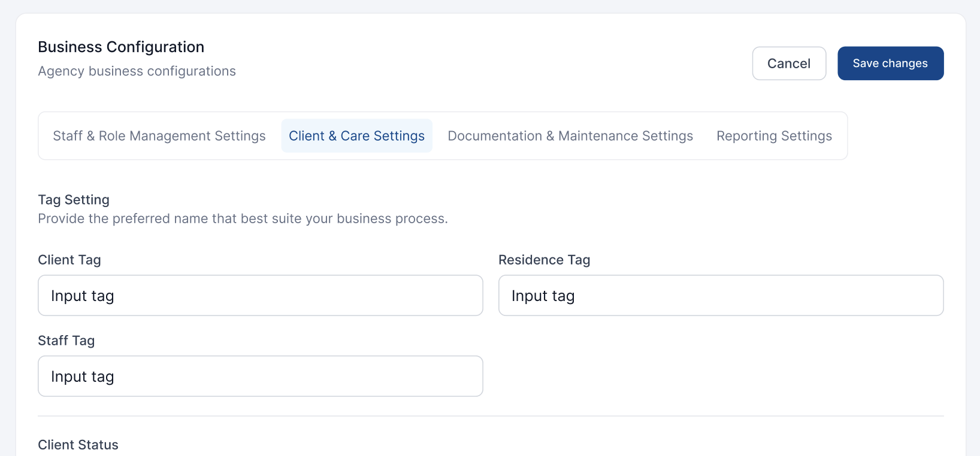The height and width of the screenshot is (456, 980).
Task: Select the Staff Tag input field
Action: [260, 376]
